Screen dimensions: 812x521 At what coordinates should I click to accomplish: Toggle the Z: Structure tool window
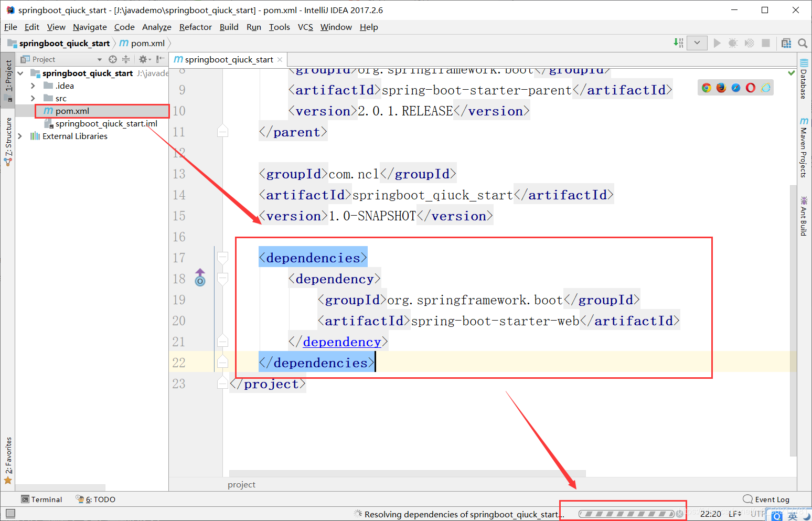pyautogui.click(x=8, y=142)
